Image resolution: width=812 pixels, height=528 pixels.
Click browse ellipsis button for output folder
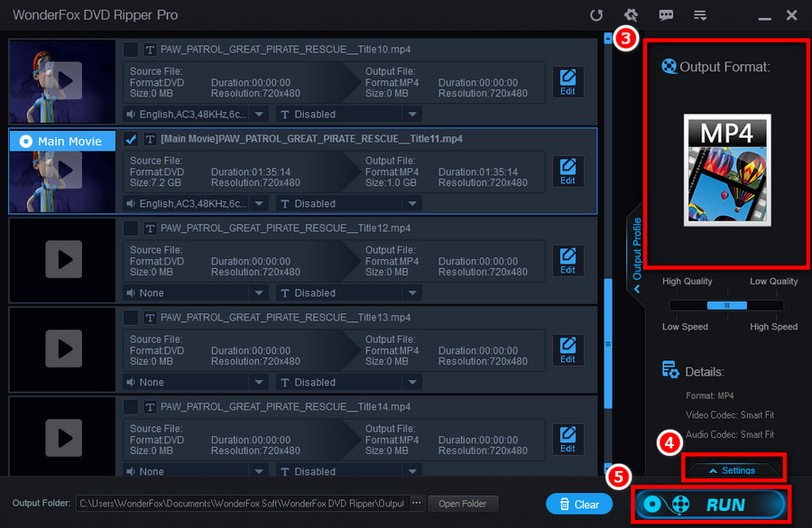click(x=416, y=503)
